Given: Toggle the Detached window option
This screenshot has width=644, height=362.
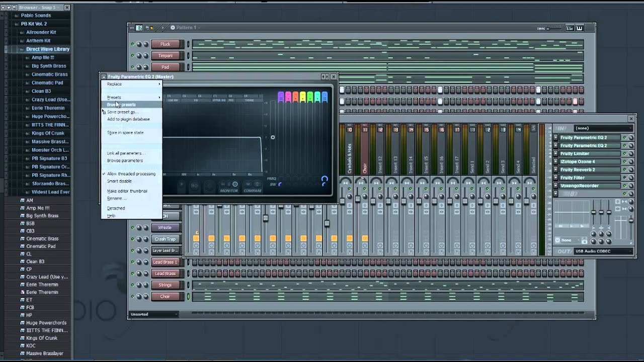Looking at the screenshot, I should click(131, 208).
